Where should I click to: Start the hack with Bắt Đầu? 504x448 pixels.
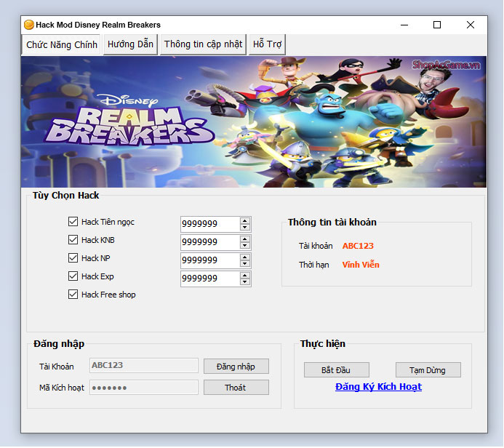[337, 370]
